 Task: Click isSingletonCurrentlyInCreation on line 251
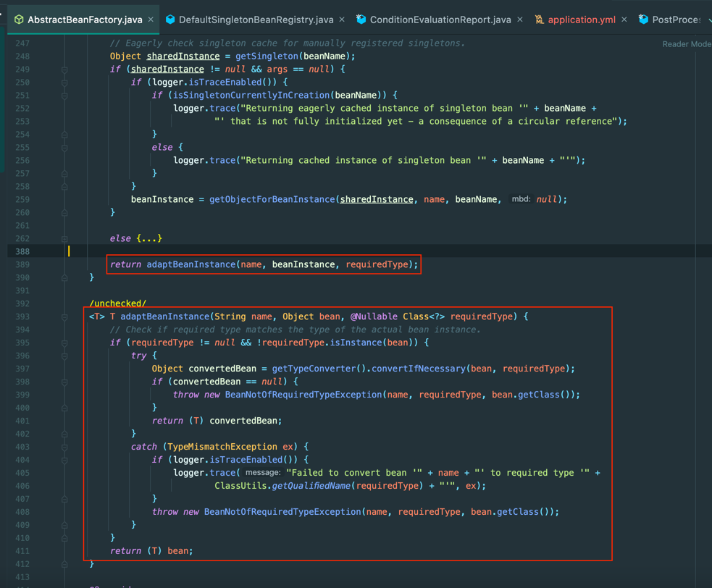[x=251, y=96]
